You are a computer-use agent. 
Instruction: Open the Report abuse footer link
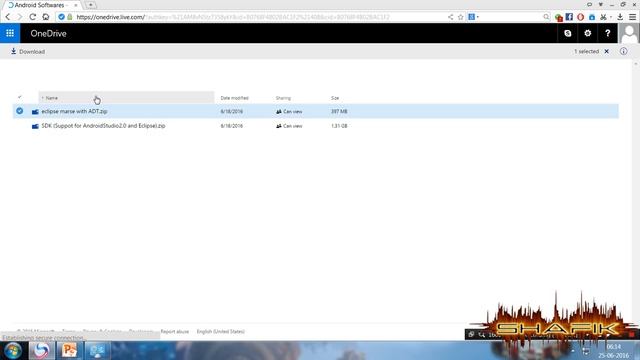(x=175, y=331)
